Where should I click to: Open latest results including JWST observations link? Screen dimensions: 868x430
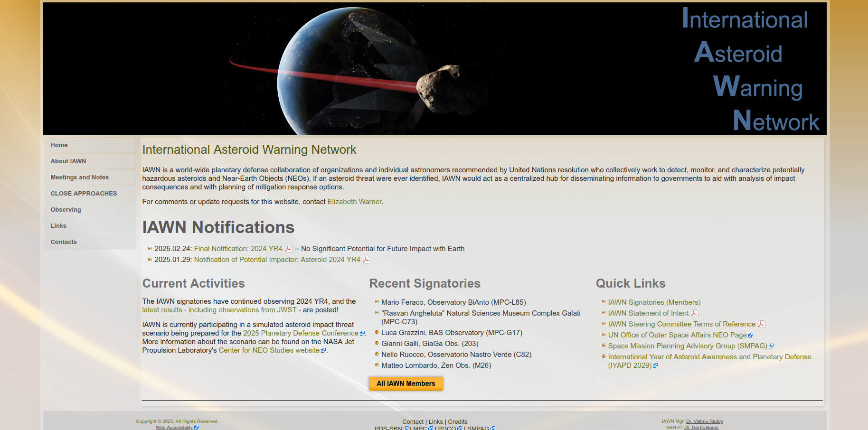219,310
